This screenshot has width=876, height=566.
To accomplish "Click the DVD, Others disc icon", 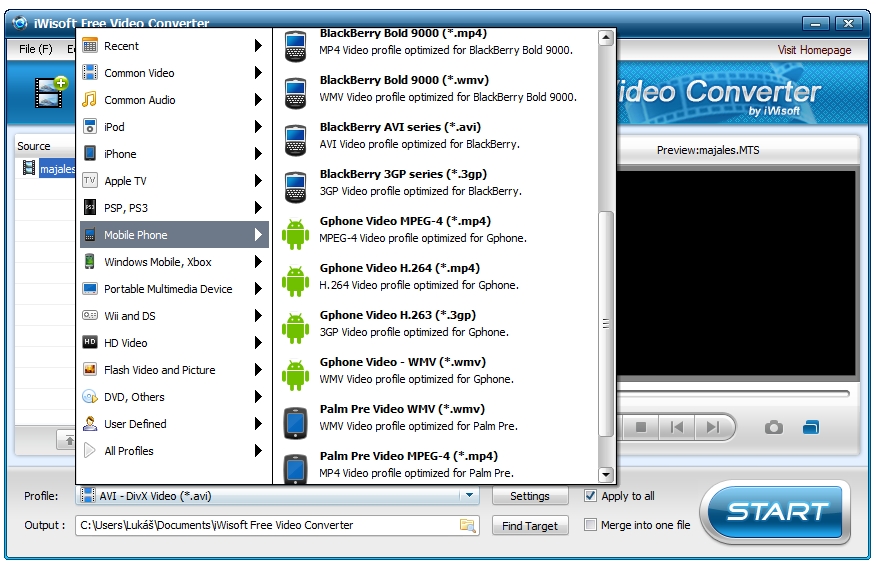I will (x=89, y=396).
